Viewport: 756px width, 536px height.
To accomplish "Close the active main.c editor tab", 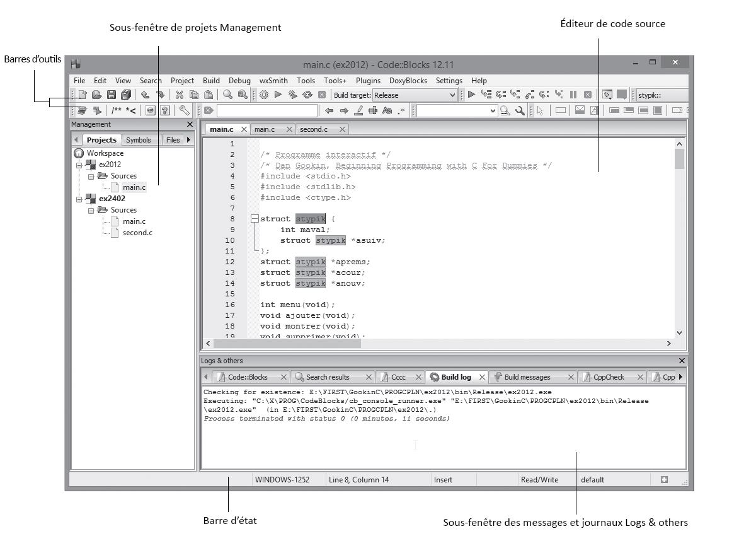I will (244, 129).
